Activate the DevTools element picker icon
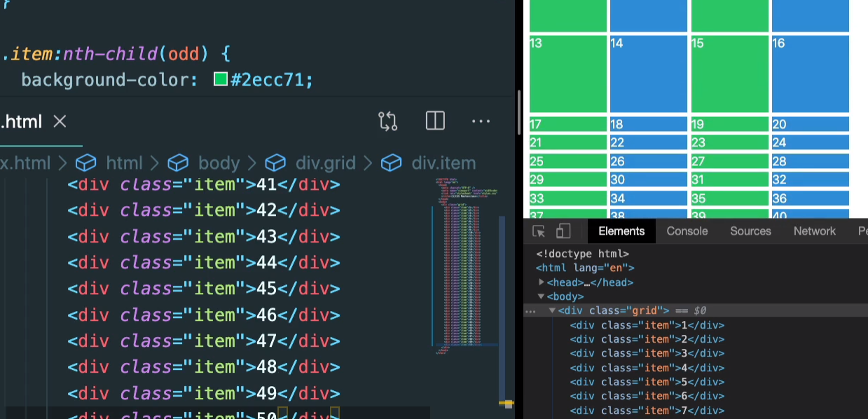The image size is (868, 419). (x=539, y=231)
